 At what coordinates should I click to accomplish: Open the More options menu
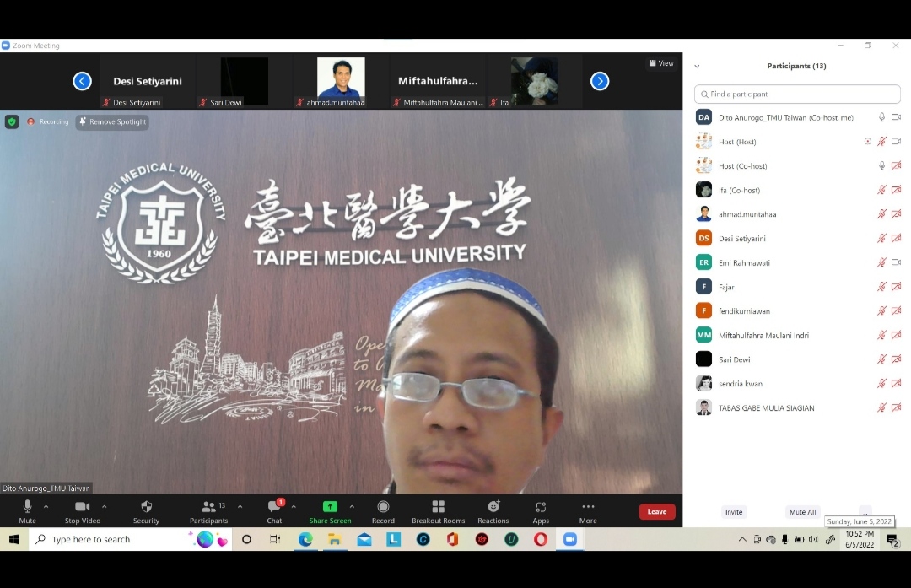[588, 511]
